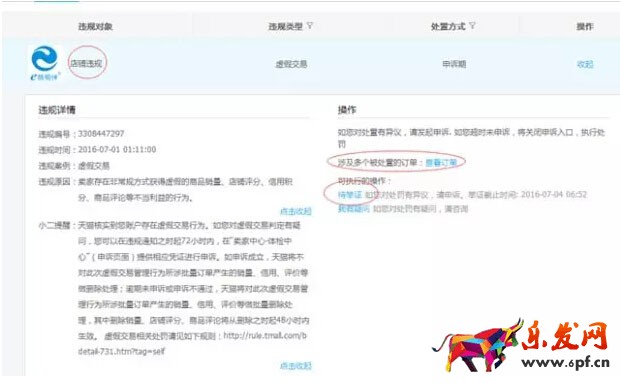This screenshot has height=383, width=620.
Task: Open the 查看订单 link
Action: 441,162
